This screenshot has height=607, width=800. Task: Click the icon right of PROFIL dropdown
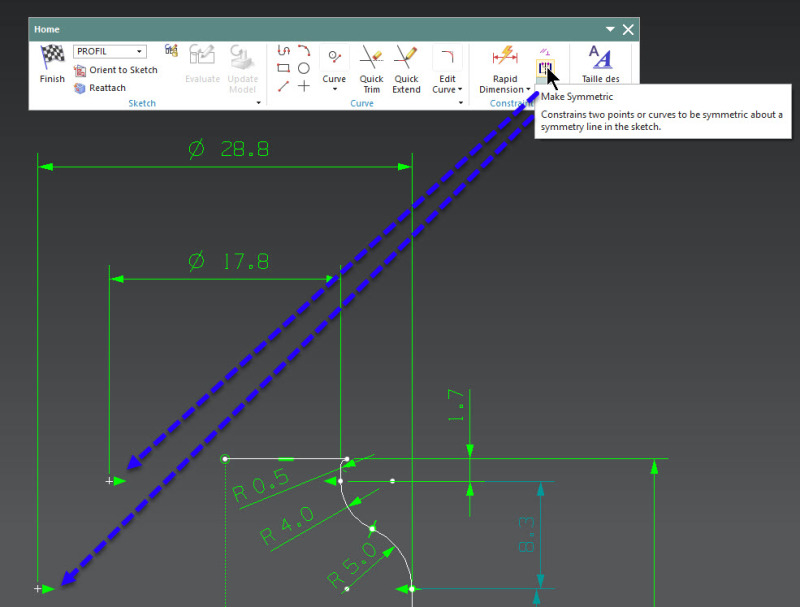171,50
